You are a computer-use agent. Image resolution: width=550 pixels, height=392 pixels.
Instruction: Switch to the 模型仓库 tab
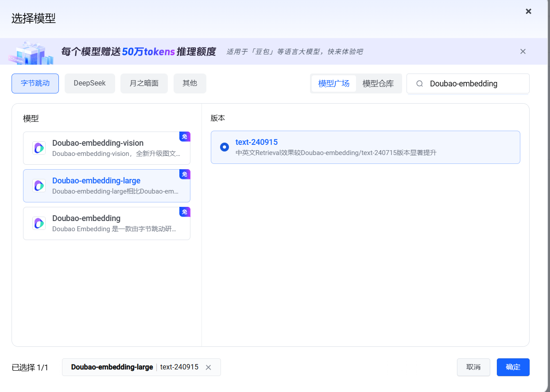coord(378,83)
